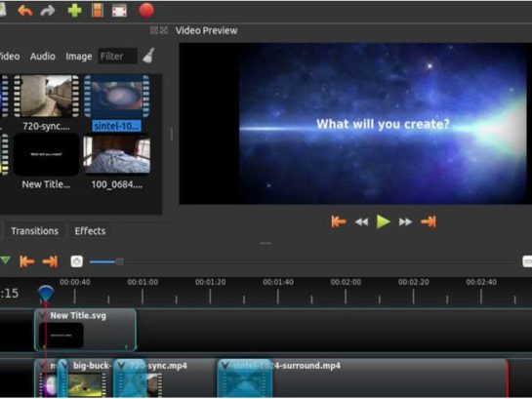Click the timeline zoom clock icon
Screen dimensions: 532x399
(77, 261)
